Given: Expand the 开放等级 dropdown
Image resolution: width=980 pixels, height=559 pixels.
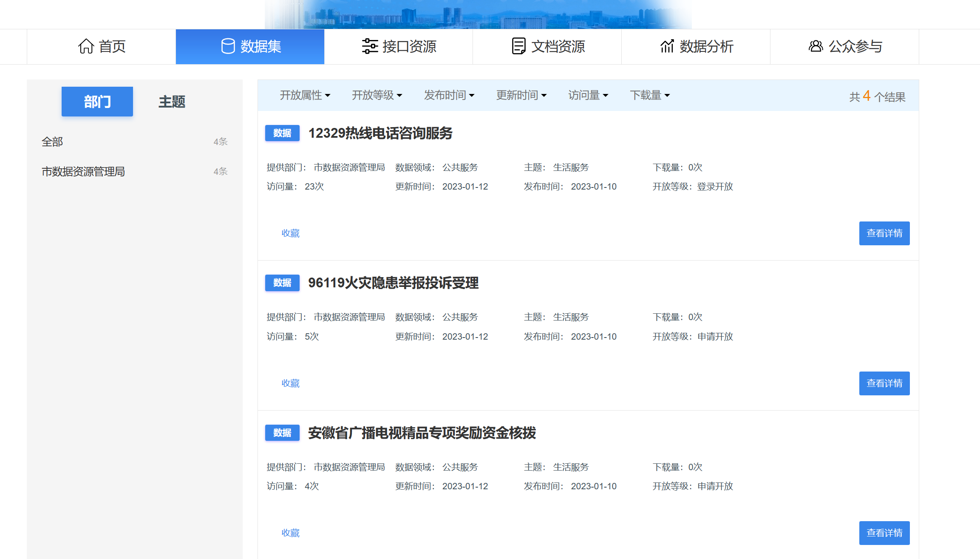Looking at the screenshot, I should point(377,95).
